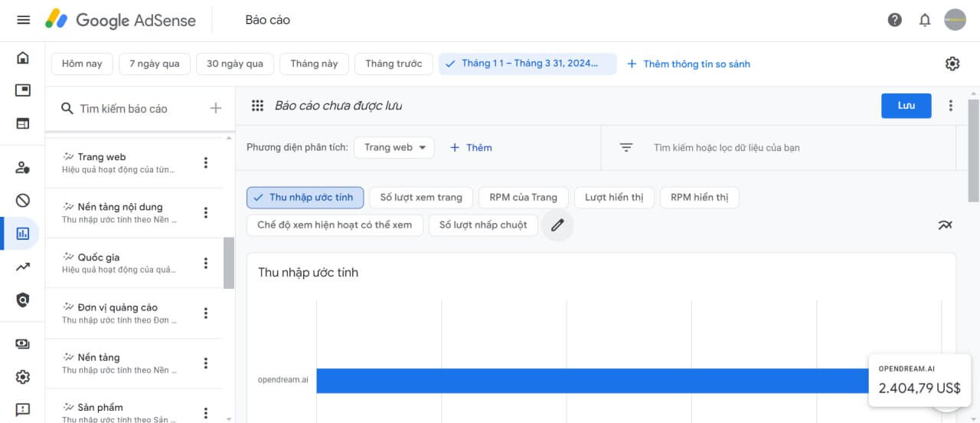Open the custom date range Tháng 1 – Tháng 3 selector
Viewport: 980px width, 423px height.
[x=528, y=64]
